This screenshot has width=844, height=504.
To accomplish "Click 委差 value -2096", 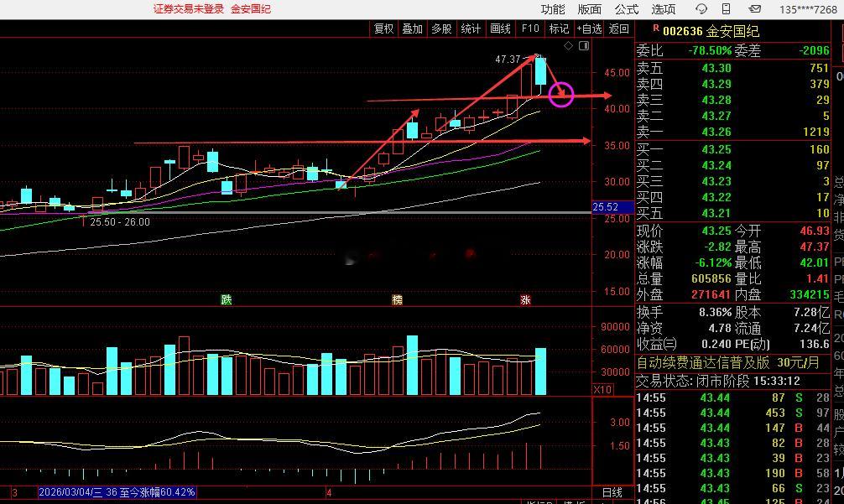I will click(815, 50).
